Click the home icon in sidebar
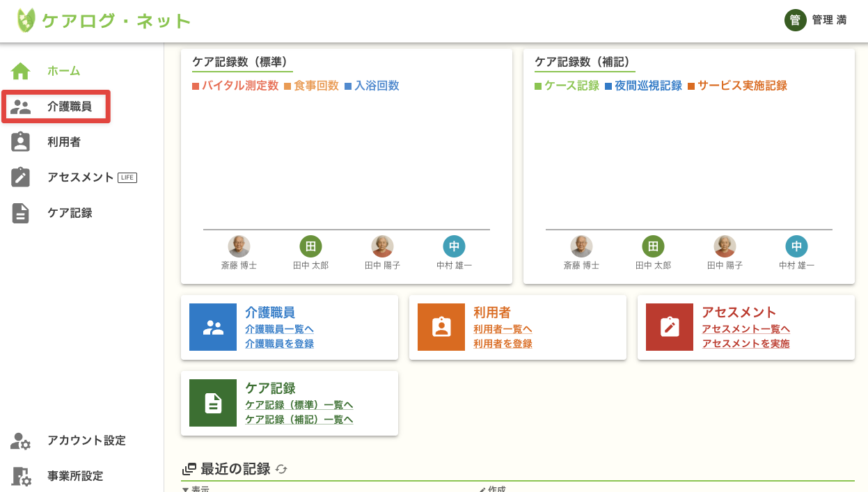Viewport: 868px width, 492px height. [x=21, y=71]
